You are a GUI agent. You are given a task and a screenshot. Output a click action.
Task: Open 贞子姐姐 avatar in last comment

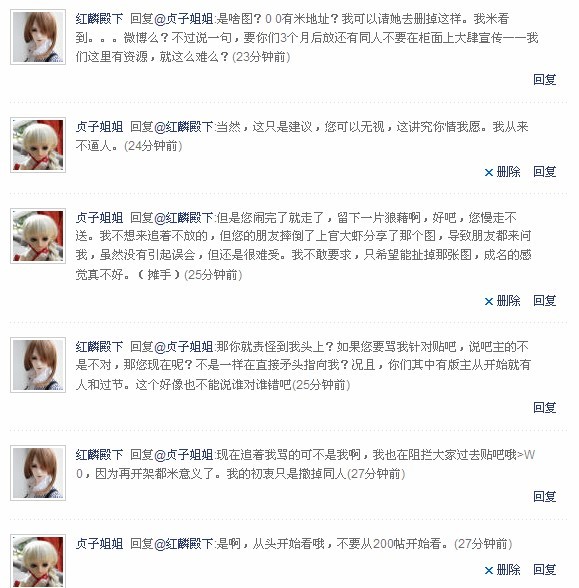(x=38, y=561)
